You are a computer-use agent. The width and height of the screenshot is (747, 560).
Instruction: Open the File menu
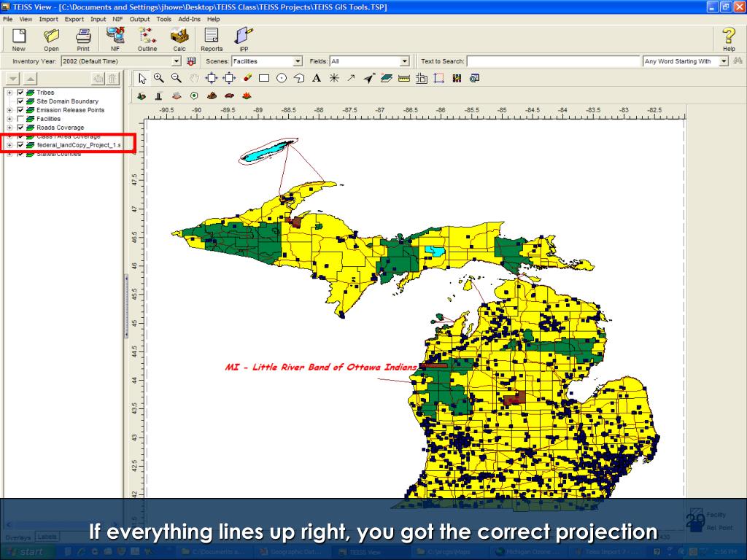pos(8,19)
